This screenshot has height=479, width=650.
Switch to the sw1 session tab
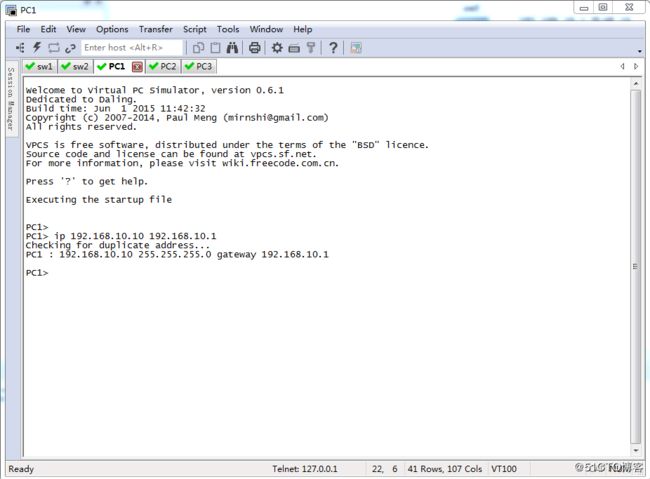[40, 66]
